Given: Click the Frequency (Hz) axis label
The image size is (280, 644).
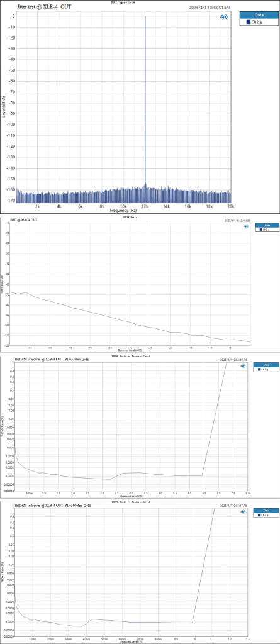Looking at the screenshot, I should coord(124,210).
